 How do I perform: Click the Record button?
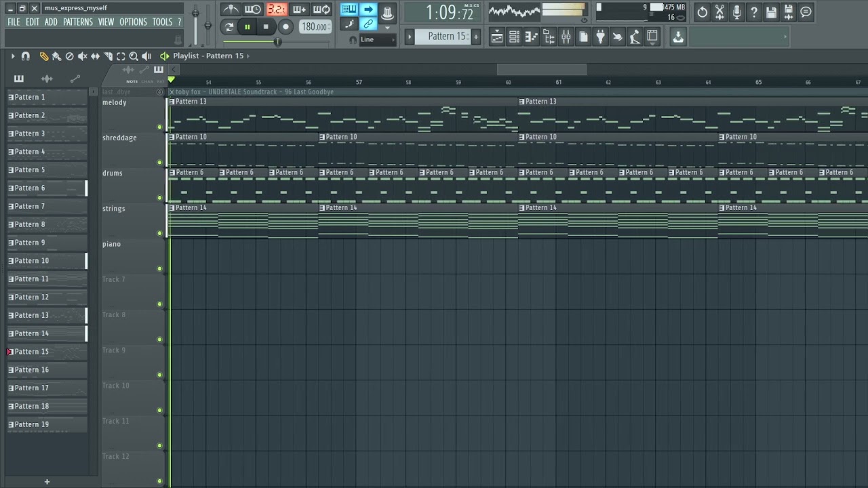[x=285, y=27]
